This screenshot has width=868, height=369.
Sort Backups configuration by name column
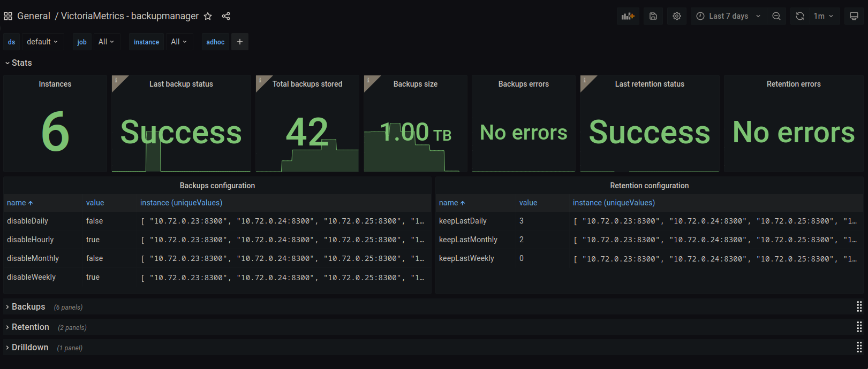click(x=20, y=203)
